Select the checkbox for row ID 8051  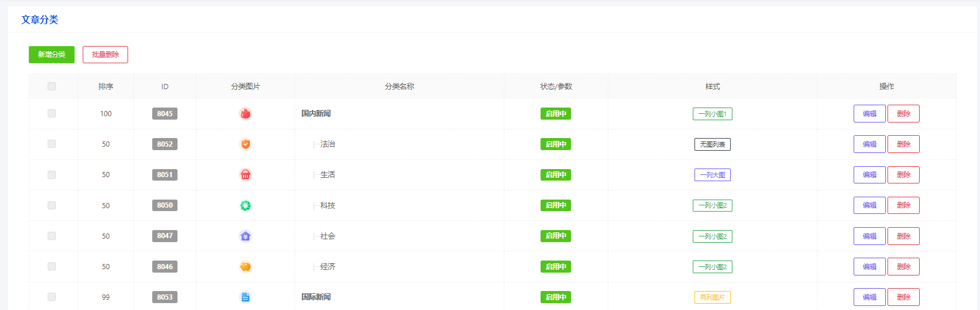[52, 175]
